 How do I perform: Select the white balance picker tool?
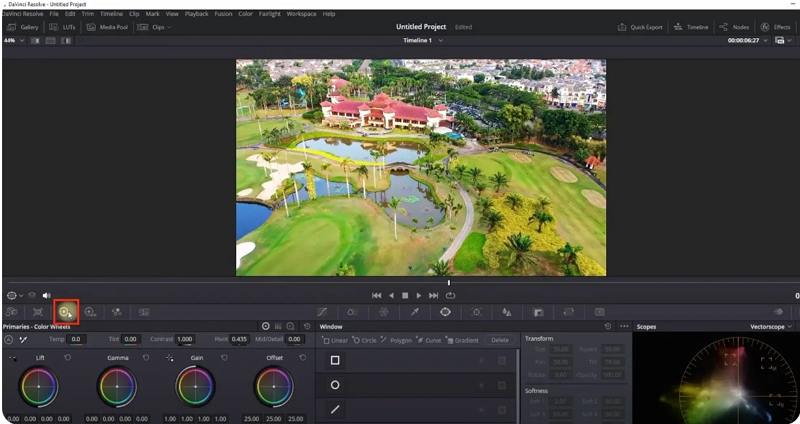coord(23,339)
